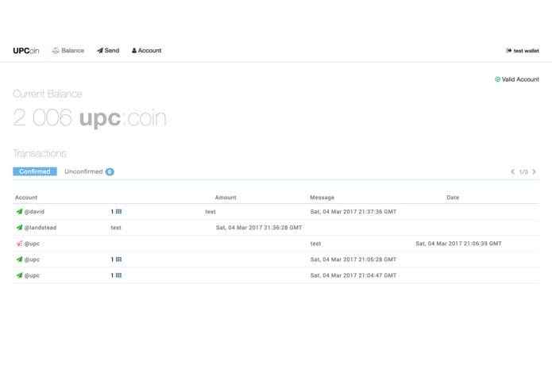
Task: Switch to the Unconfirmed tab
Action: tap(83, 171)
